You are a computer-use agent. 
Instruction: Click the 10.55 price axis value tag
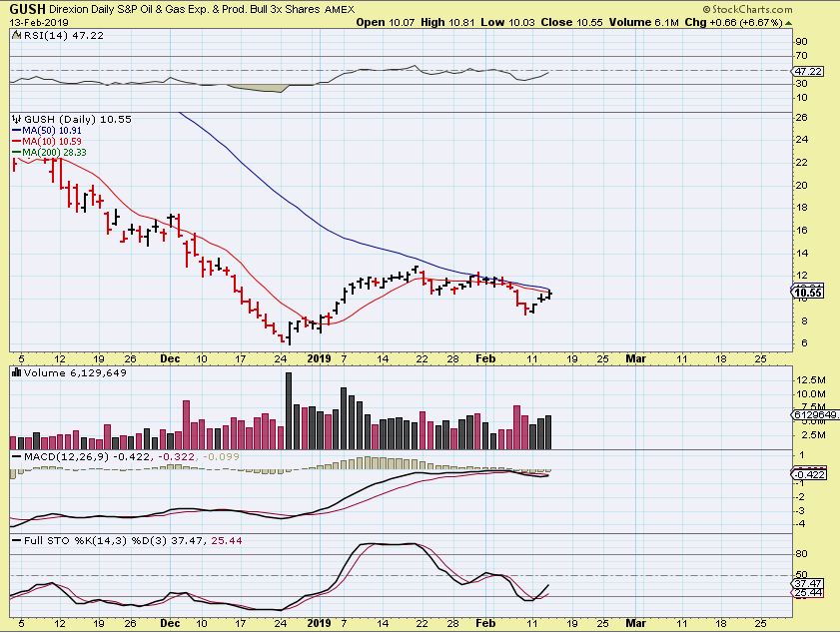pyautogui.click(x=808, y=293)
